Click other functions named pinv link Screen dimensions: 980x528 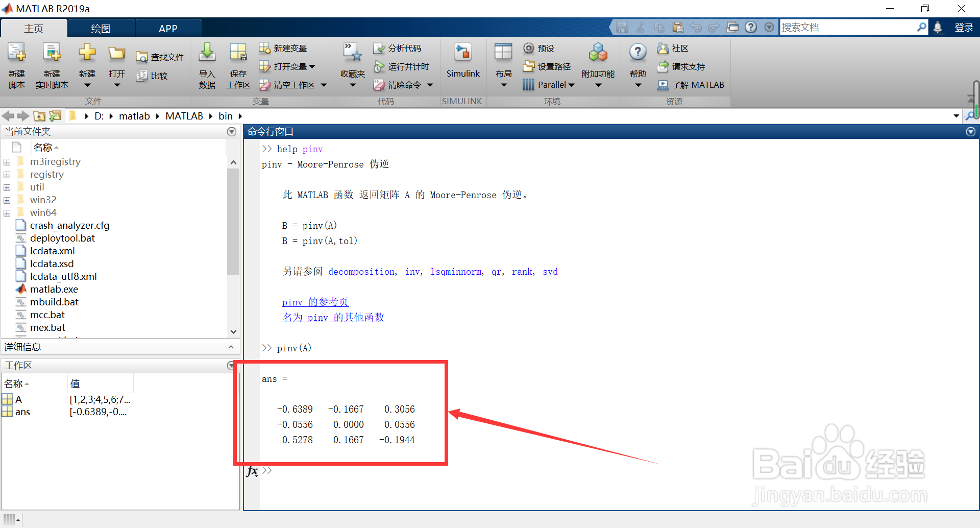coord(333,318)
